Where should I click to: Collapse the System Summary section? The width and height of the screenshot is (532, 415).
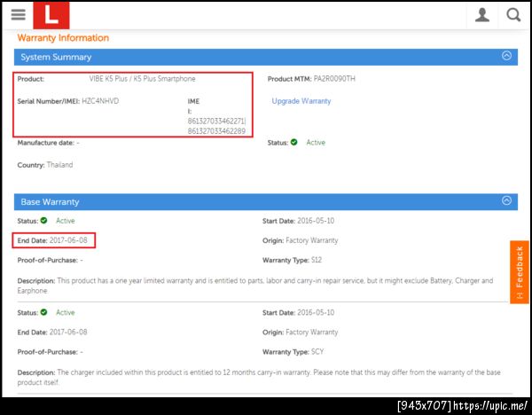tap(506, 56)
